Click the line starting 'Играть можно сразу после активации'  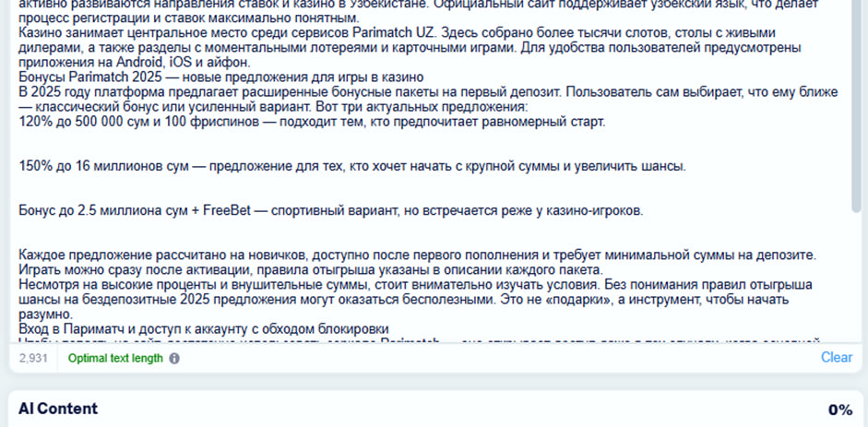311,270
